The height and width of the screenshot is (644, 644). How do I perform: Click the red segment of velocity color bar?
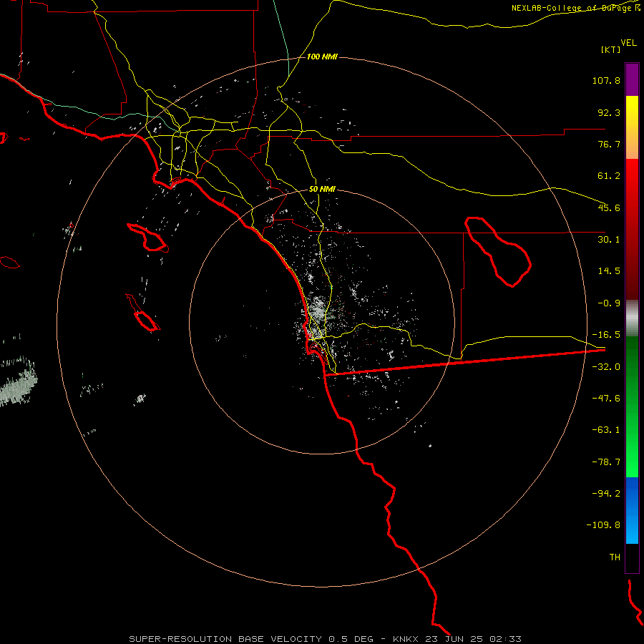(632, 229)
